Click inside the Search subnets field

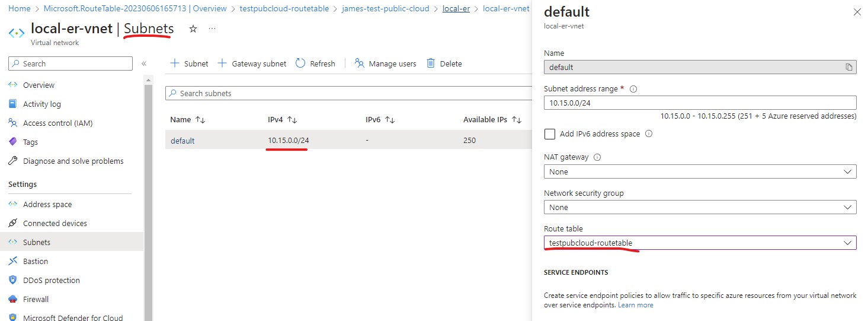(350, 93)
